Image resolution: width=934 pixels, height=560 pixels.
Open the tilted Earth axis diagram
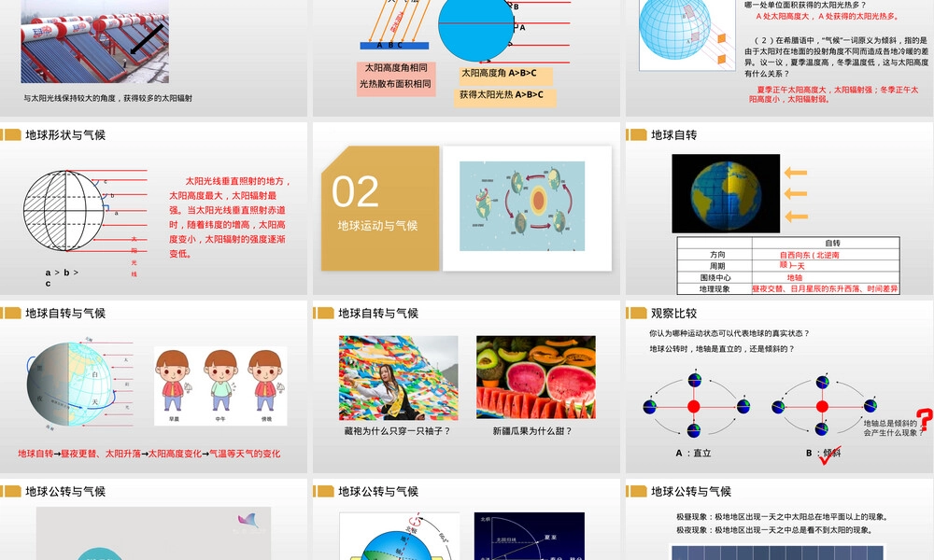[400, 536]
